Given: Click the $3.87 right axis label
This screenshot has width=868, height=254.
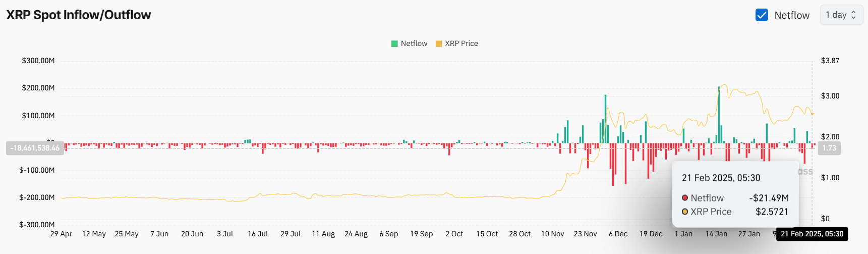Looking at the screenshot, I should pyautogui.click(x=830, y=61).
